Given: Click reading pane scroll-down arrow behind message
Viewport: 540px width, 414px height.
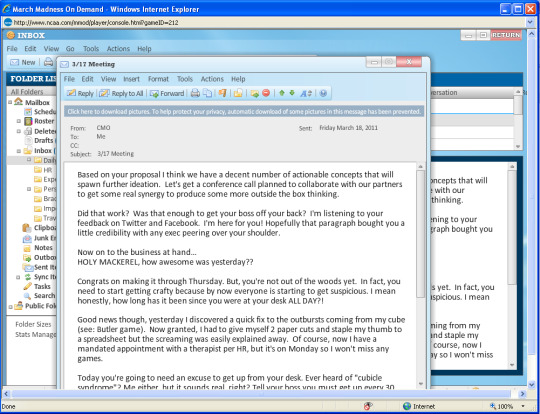Looking at the screenshot, I should 512,365.
